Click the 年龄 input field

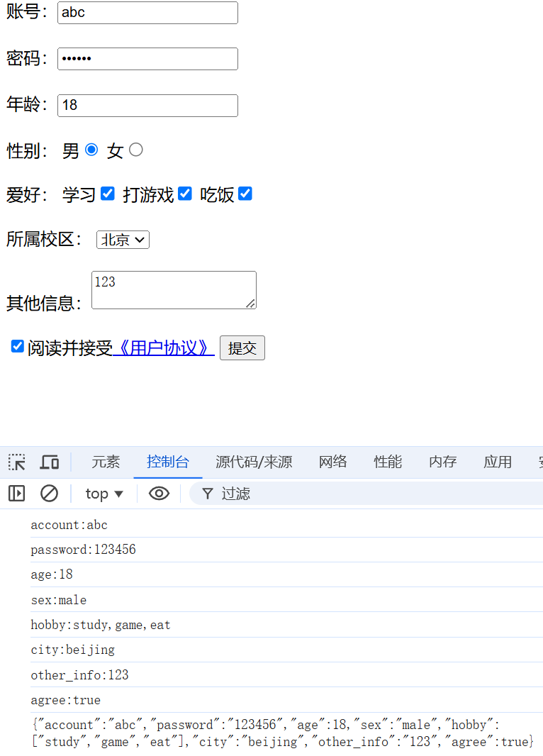(147, 106)
